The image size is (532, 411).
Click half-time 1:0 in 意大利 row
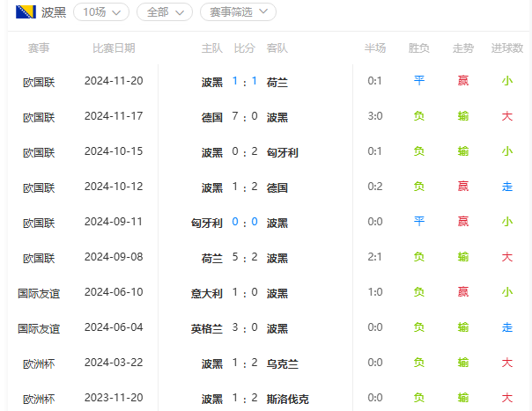tap(375, 292)
